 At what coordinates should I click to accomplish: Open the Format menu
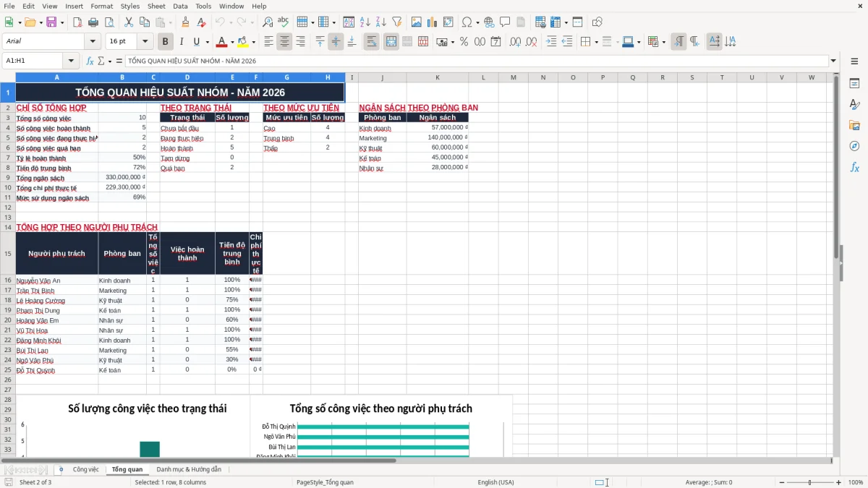pyautogui.click(x=101, y=6)
